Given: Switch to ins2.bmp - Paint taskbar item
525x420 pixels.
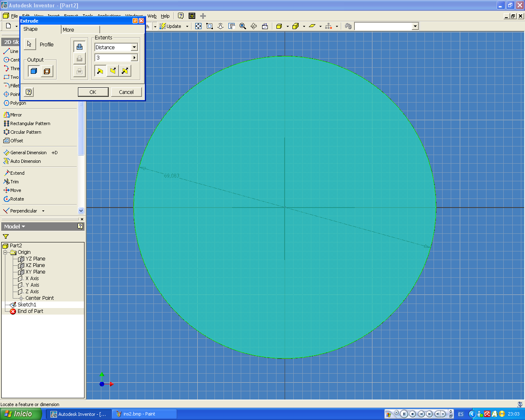Looking at the screenshot, I should coord(144,414).
